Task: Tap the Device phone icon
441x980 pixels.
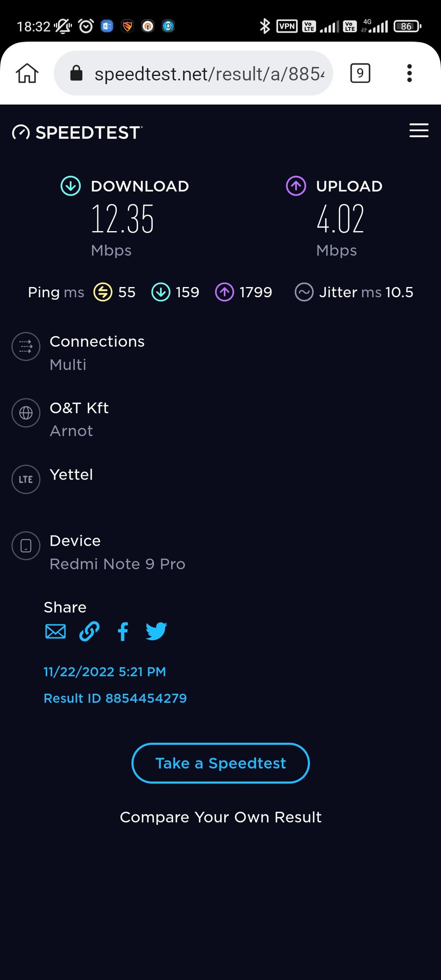Action: point(26,546)
